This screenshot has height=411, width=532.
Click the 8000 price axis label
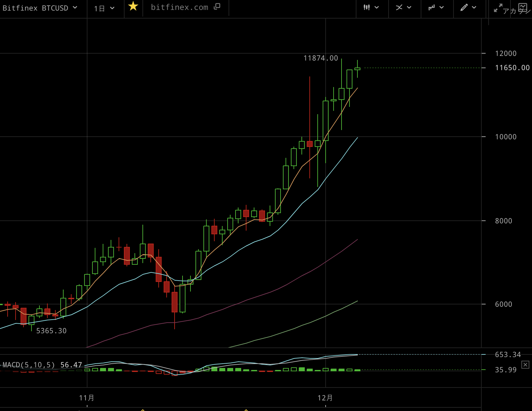504,221
